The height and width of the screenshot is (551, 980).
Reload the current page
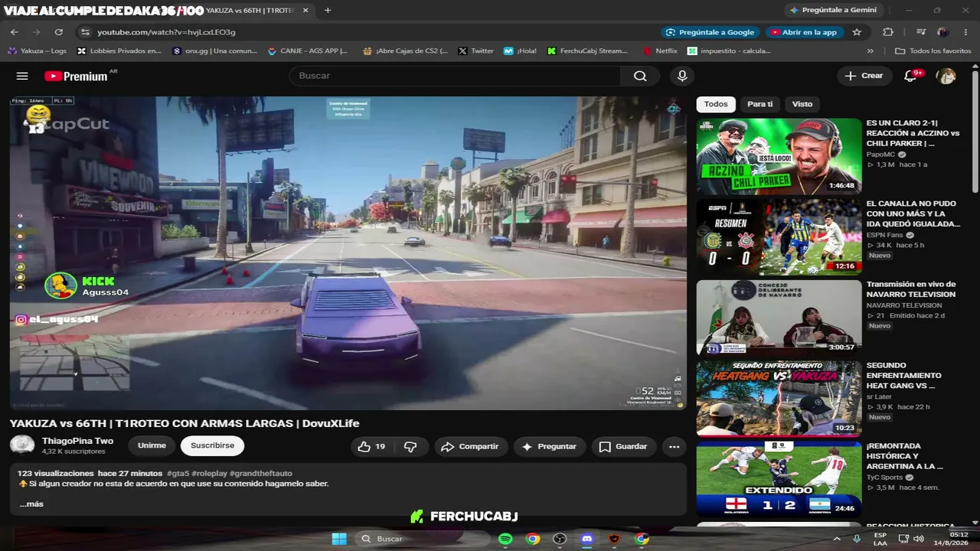click(59, 32)
